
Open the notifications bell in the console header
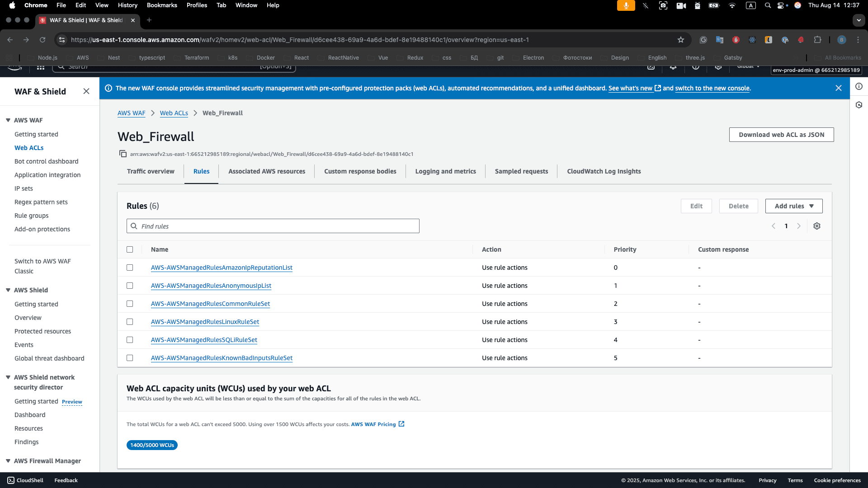tap(673, 66)
